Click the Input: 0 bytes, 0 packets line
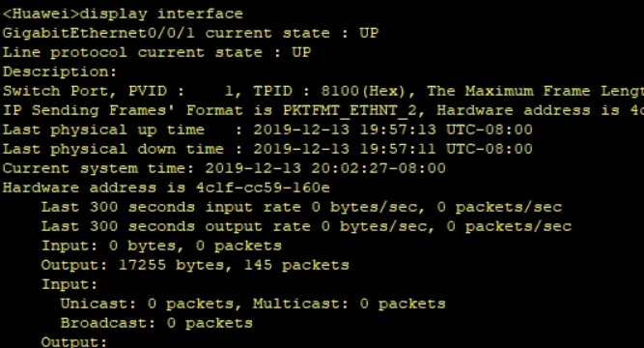Screen dimensions: 644x348 pos(161,246)
